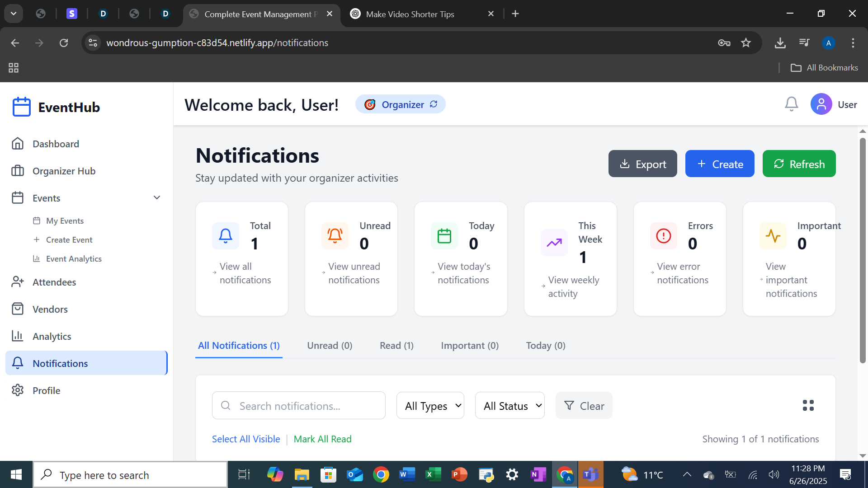Click the Important activity pulse icon
The height and width of the screenshot is (488, 868).
[773, 235]
